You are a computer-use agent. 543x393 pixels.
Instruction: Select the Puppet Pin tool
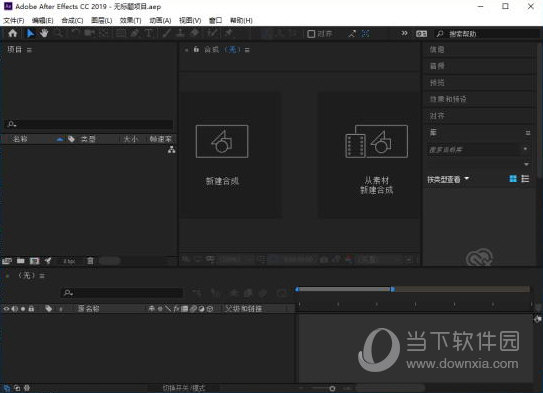229,34
